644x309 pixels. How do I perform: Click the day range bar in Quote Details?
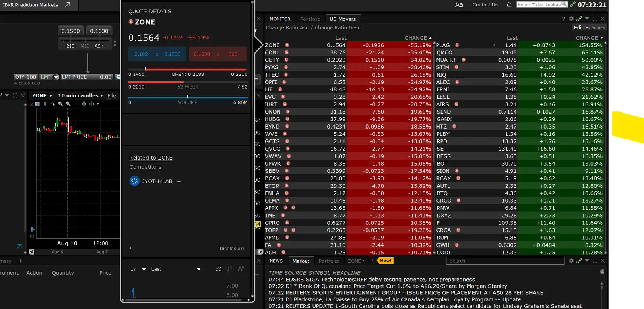[x=188, y=69]
